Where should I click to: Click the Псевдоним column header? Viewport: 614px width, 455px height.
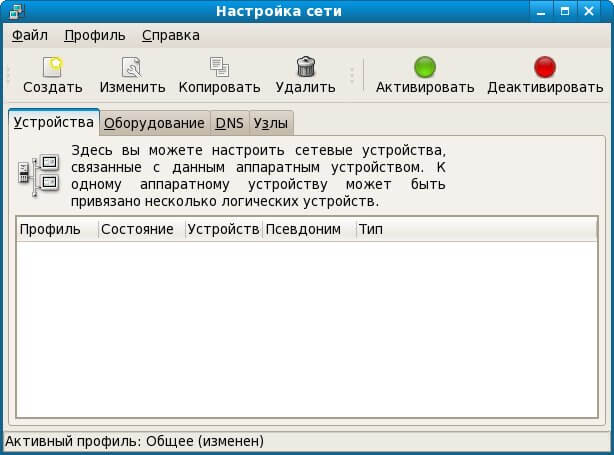click(x=307, y=229)
